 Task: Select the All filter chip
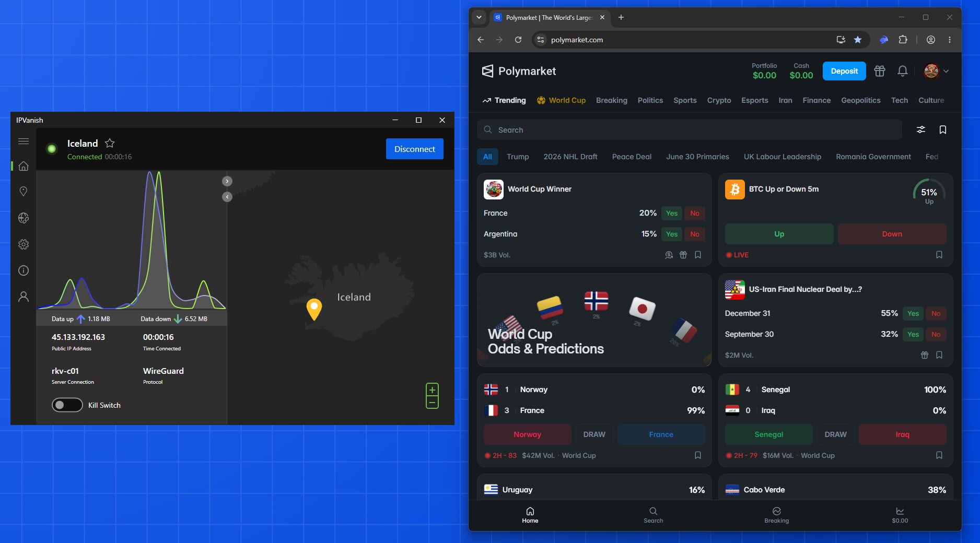pyautogui.click(x=487, y=157)
